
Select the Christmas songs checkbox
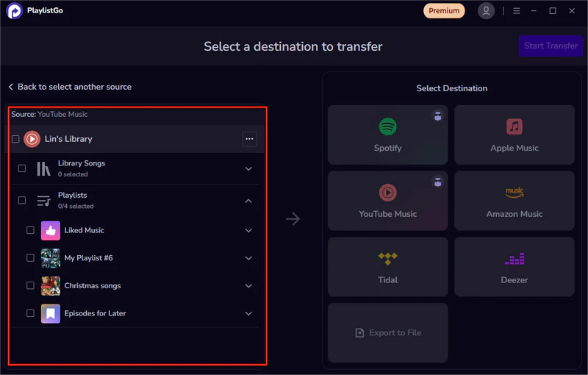[x=30, y=286]
